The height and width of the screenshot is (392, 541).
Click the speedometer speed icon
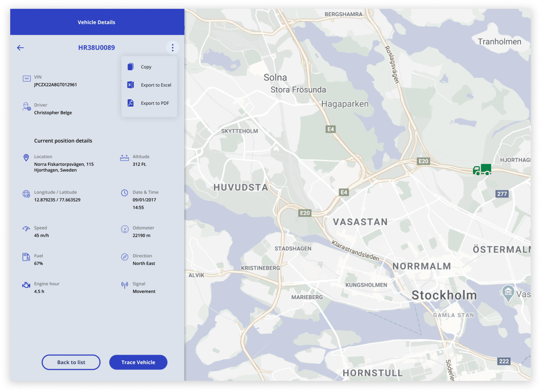(26, 229)
